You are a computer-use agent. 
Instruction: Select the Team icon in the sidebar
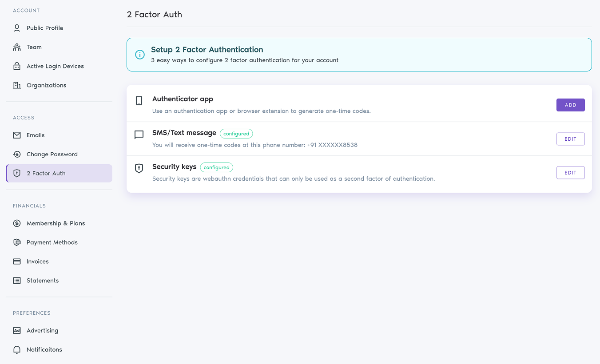pyautogui.click(x=17, y=47)
